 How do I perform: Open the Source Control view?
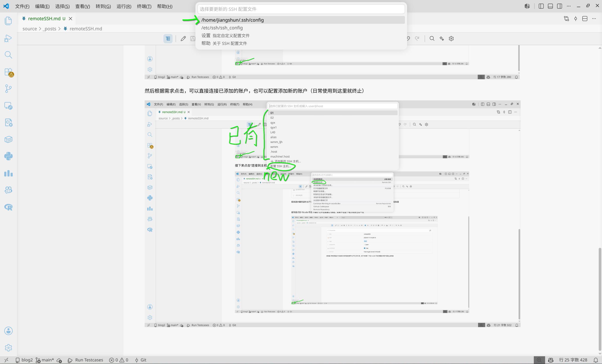(x=8, y=89)
